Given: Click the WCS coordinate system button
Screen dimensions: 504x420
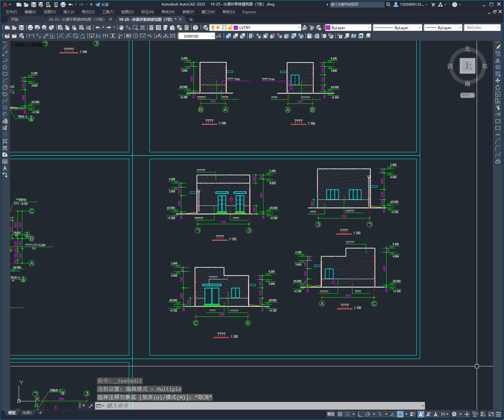Looking at the screenshot, I should [467, 95].
